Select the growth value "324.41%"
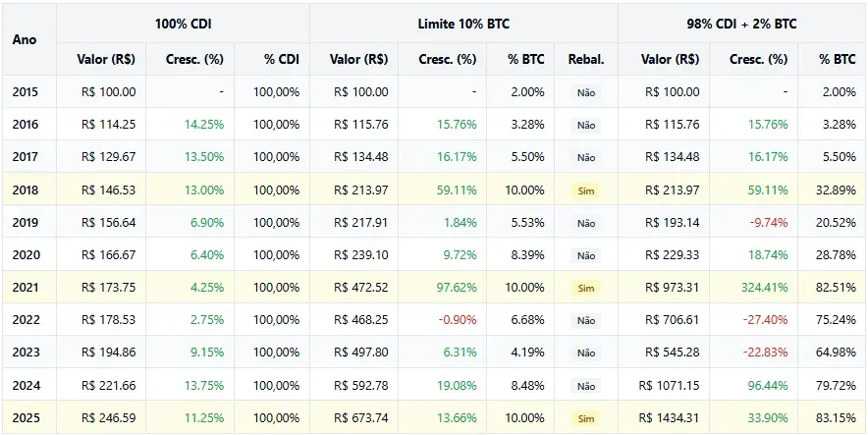This screenshot has height=435, width=868. coord(765,288)
